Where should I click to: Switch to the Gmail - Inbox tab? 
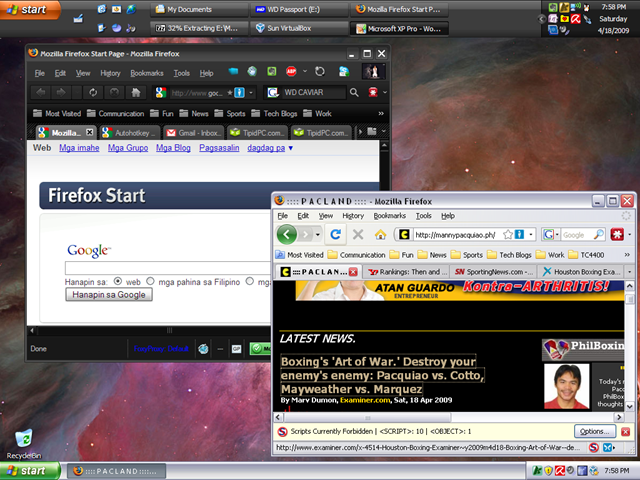[193, 133]
